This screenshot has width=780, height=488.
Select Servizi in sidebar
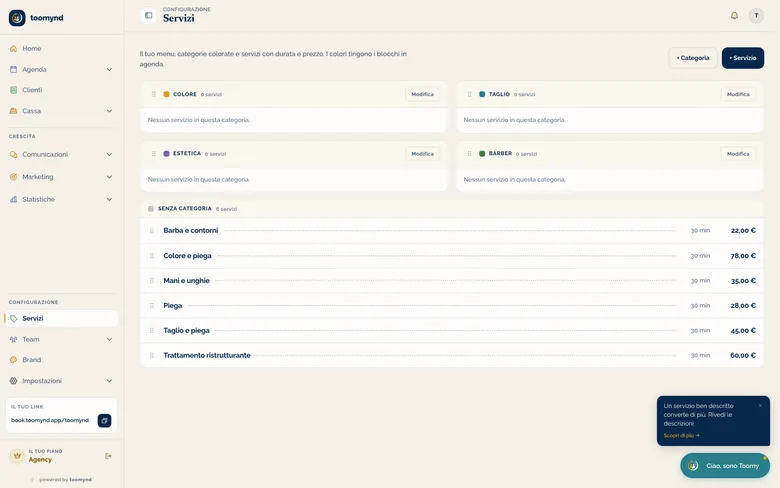[x=61, y=318]
